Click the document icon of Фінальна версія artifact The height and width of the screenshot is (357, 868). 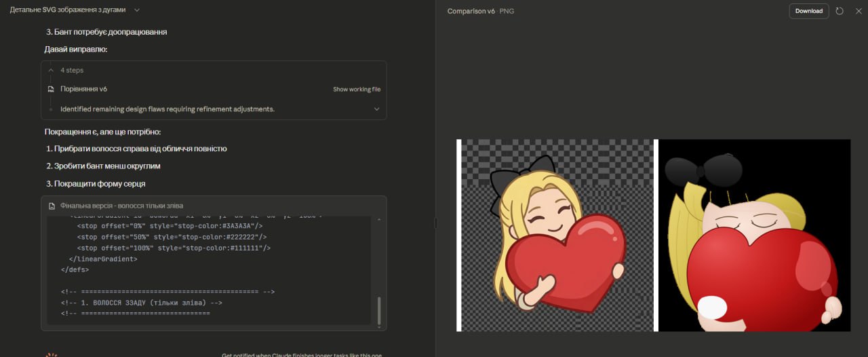click(51, 206)
